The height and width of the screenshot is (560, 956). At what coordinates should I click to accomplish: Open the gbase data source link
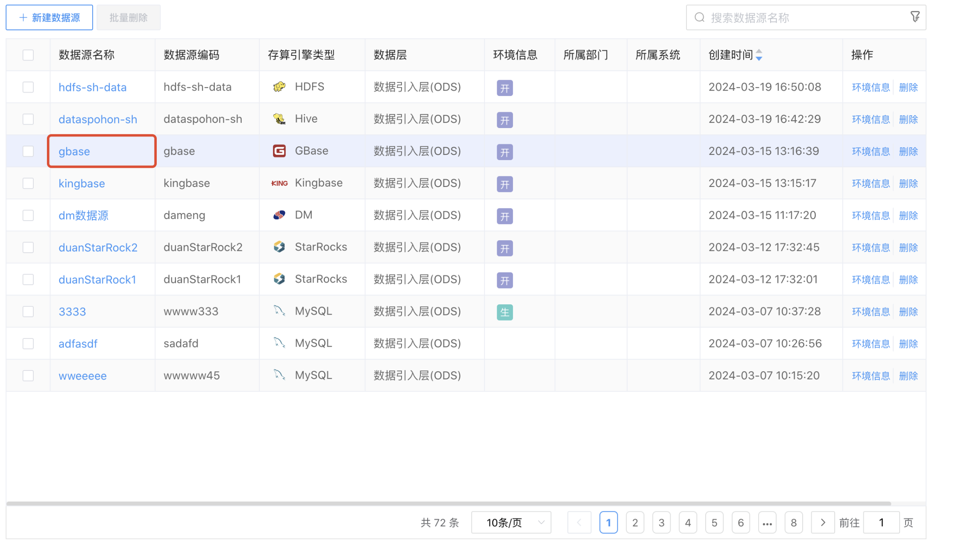[75, 151]
